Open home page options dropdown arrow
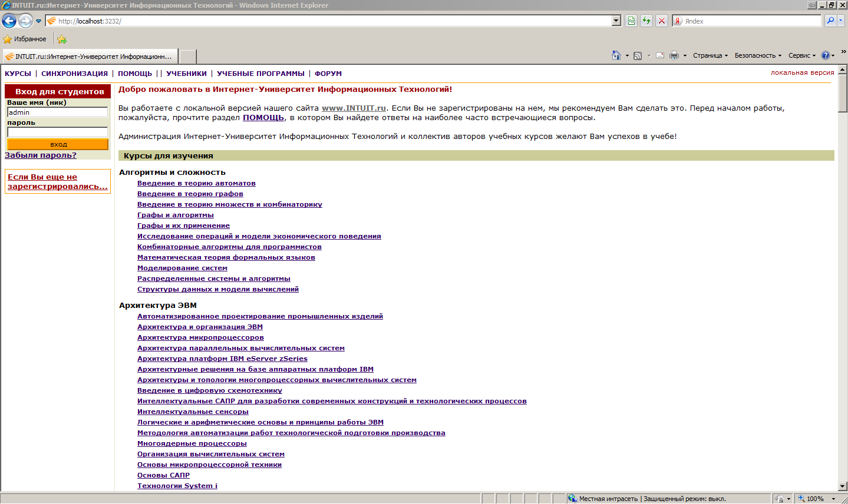Screen dimensions: 848x504 click(x=627, y=55)
